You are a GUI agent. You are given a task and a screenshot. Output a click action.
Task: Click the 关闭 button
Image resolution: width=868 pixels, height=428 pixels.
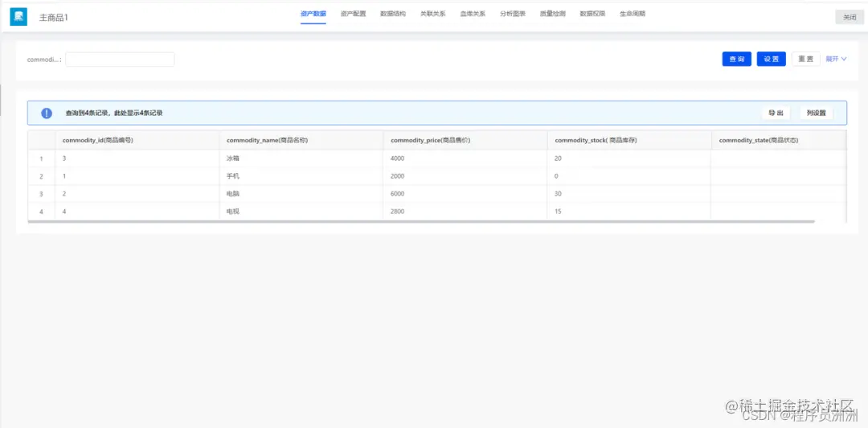pos(850,17)
